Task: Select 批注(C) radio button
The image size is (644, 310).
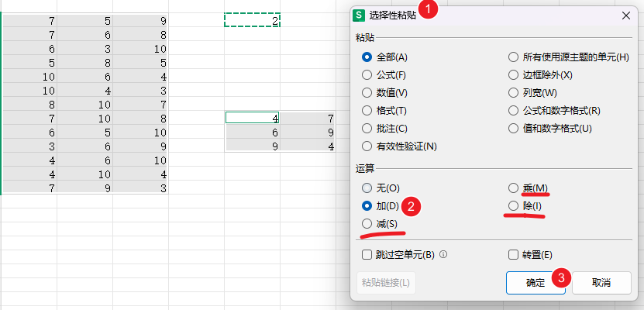Action: (x=367, y=128)
